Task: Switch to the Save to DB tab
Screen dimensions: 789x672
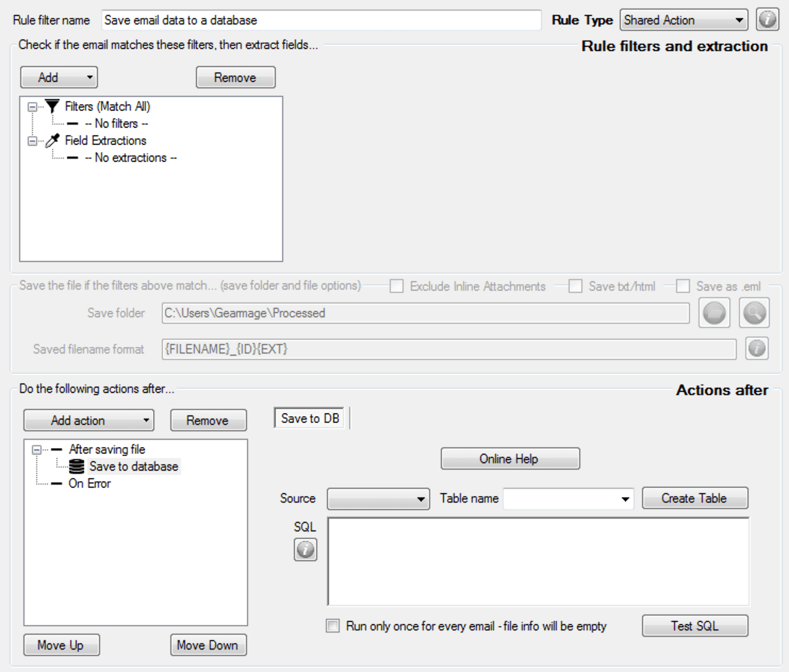Action: click(x=310, y=419)
